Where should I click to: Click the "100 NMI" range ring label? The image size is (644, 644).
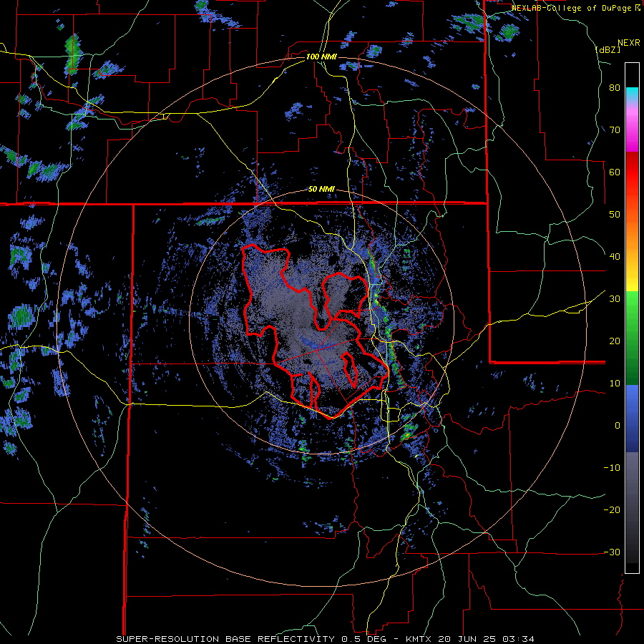click(x=321, y=57)
